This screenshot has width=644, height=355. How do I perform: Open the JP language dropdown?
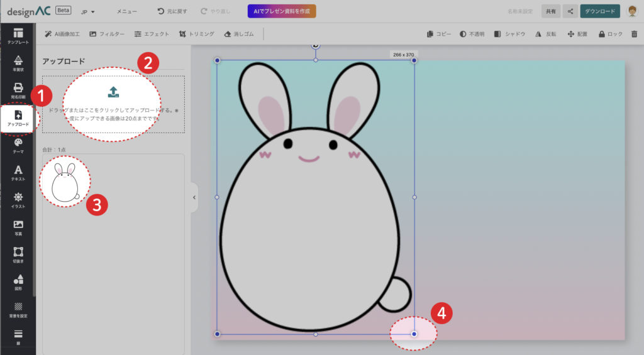click(x=87, y=11)
